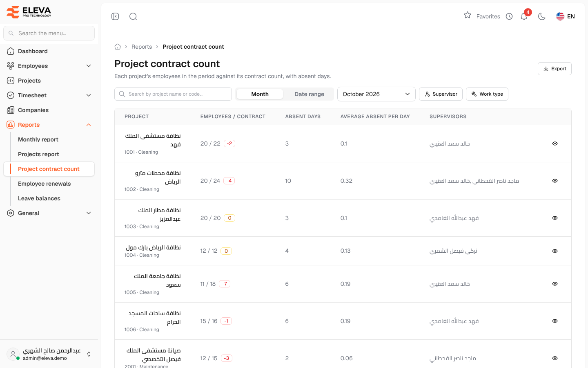
Task: Open recent history clock icon
Action: [509, 16]
